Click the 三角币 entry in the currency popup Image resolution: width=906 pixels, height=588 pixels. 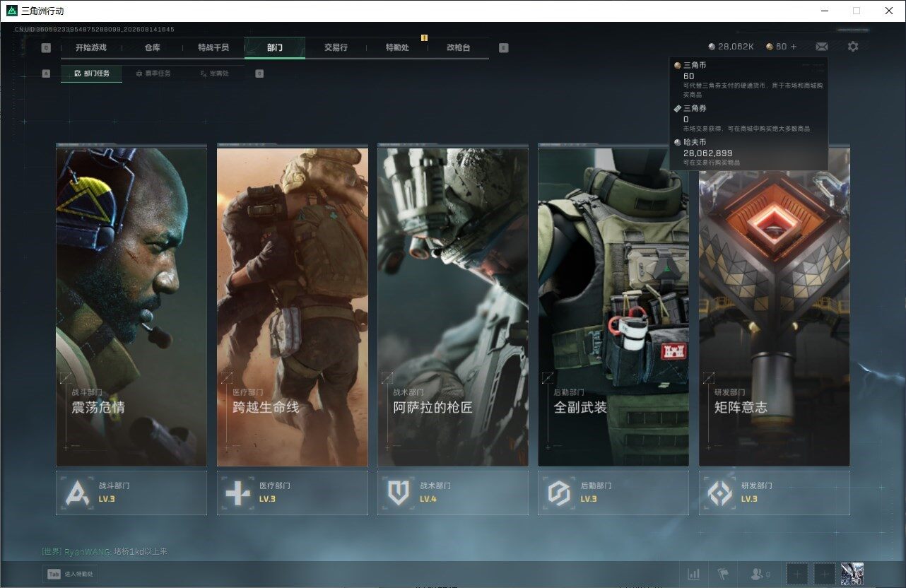click(x=748, y=79)
